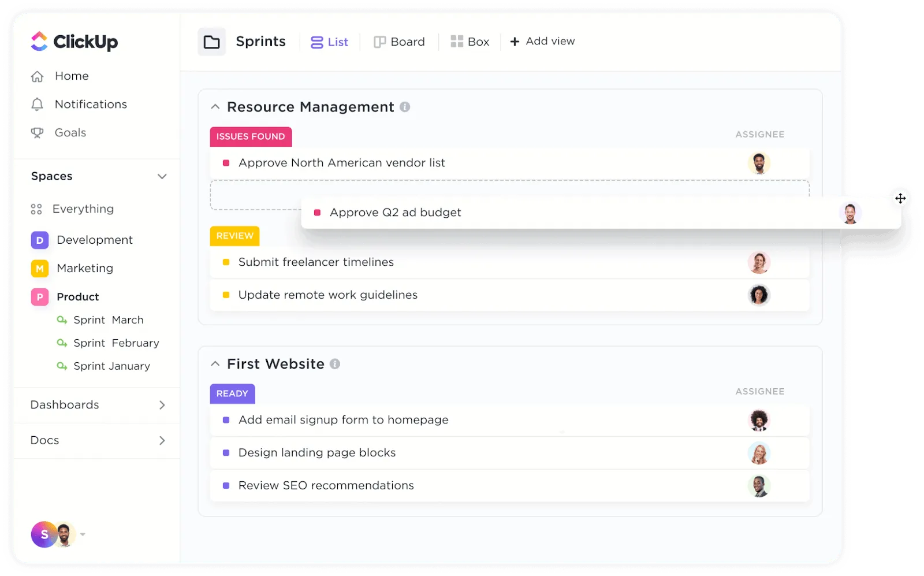Open the Marketing space
This screenshot has height=576, width=924.
click(x=85, y=269)
